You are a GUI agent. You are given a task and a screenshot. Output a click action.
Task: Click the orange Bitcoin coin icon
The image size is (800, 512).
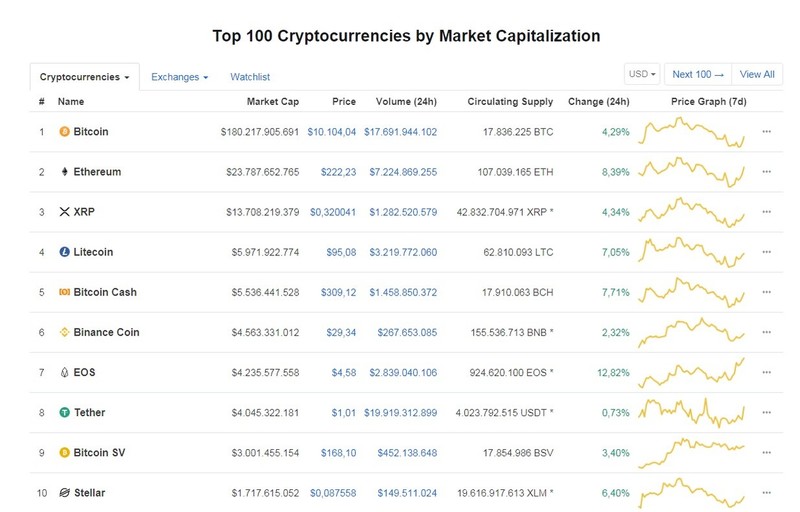coord(64,132)
